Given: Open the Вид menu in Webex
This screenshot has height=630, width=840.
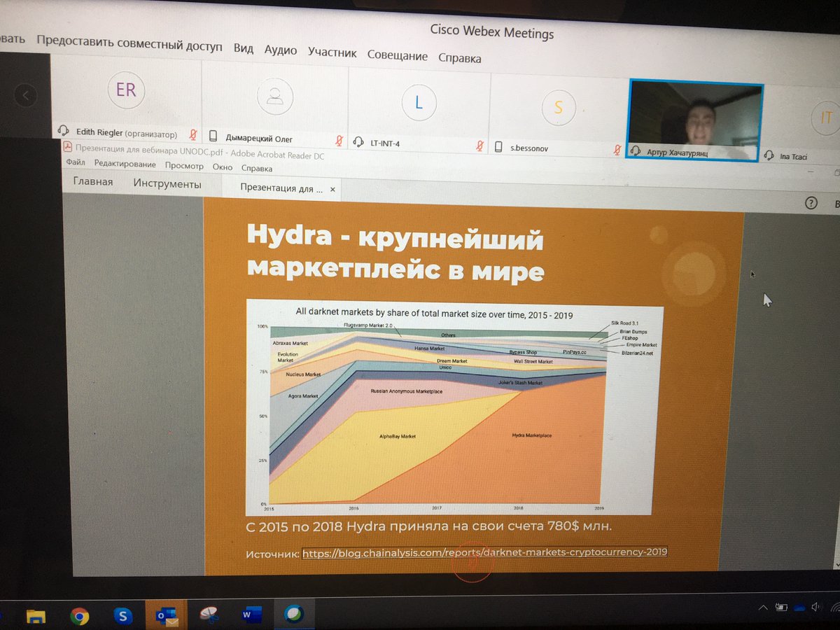Looking at the screenshot, I should pos(244,48).
